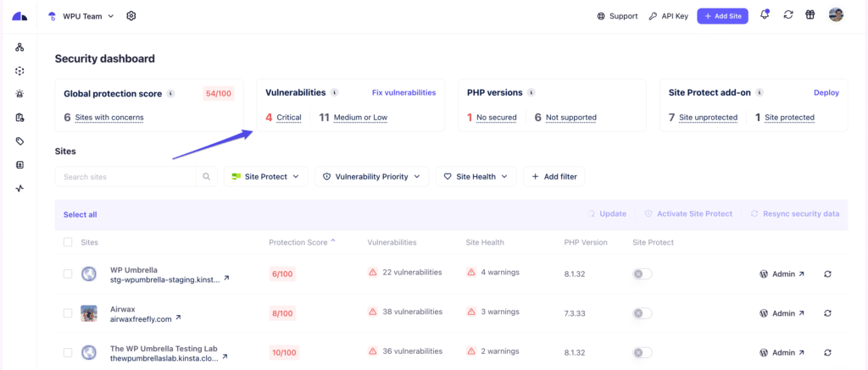The image size is (868, 370).
Task: Open Admin link for Testing Lab
Action: [x=782, y=352]
